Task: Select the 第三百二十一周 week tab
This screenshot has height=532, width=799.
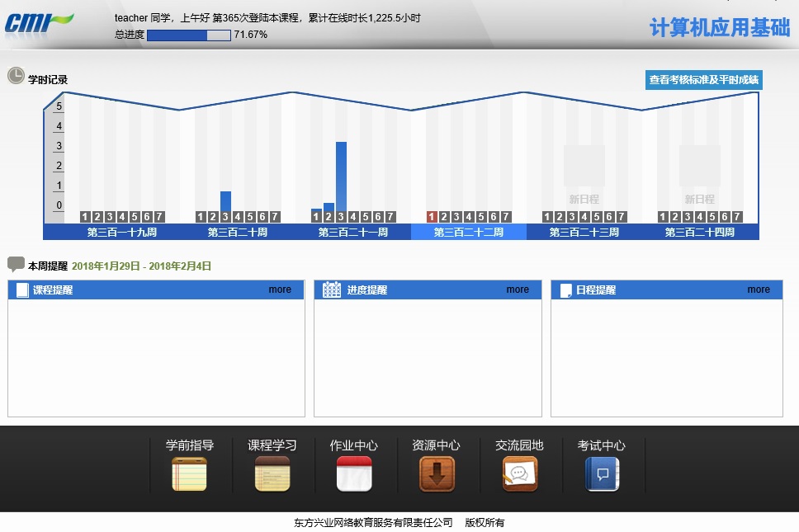Action: click(353, 232)
